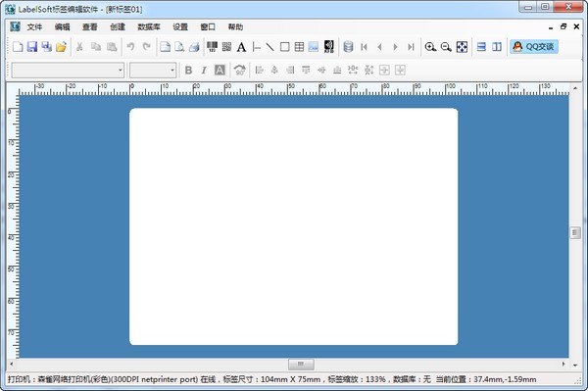Select the QR code tool
Viewport: 588px width, 391px height.
[226, 47]
